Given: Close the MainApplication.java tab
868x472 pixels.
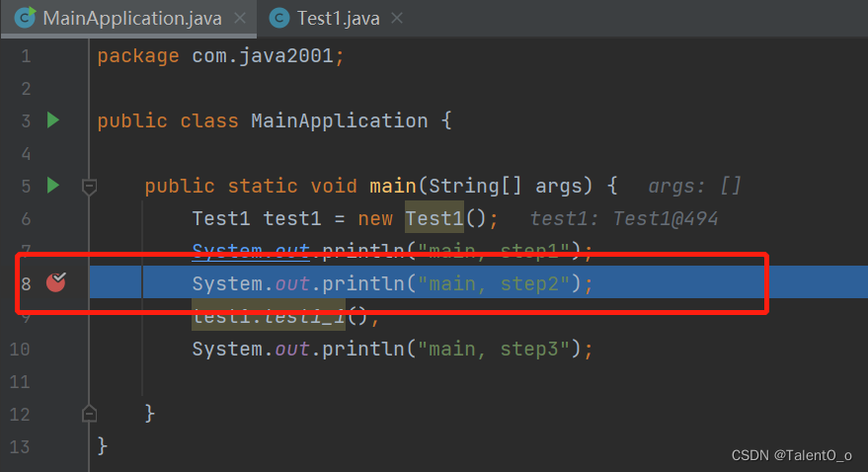Looking at the screenshot, I should 240,18.
